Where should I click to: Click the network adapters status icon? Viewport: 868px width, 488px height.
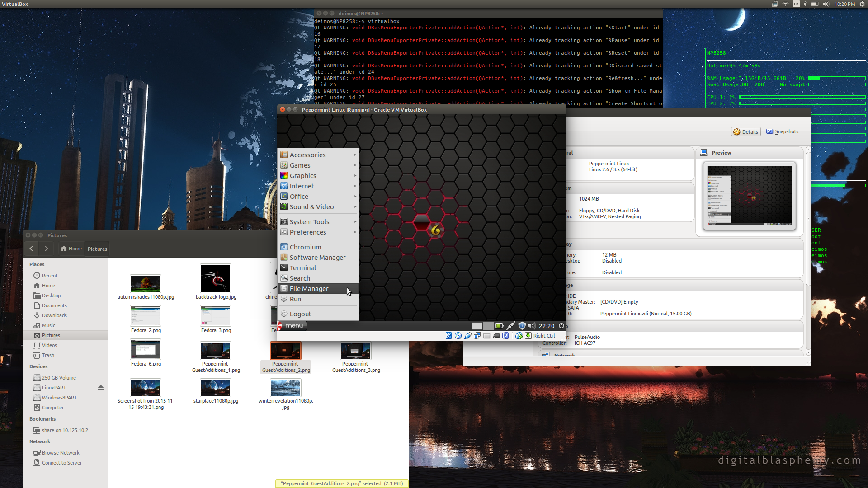click(477, 336)
